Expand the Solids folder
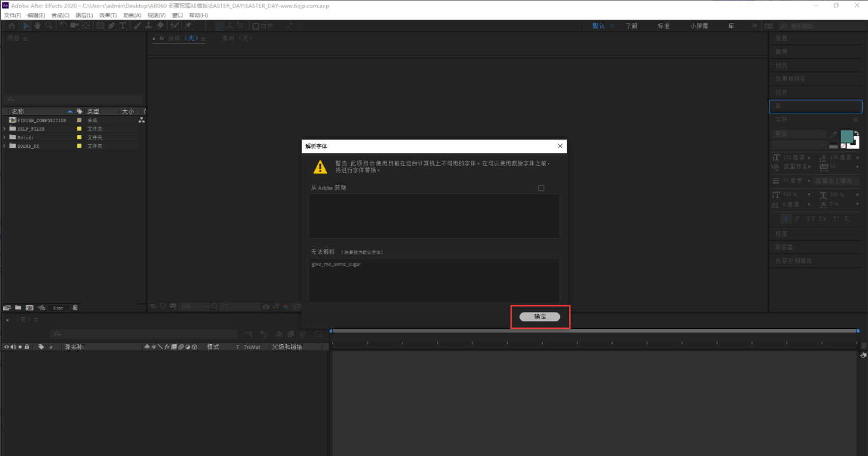868x456 pixels. (5, 137)
